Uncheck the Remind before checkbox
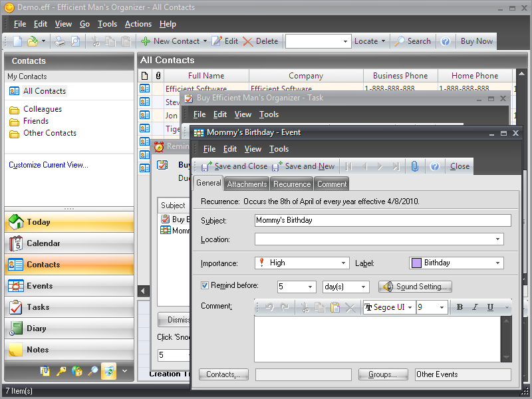532x399 pixels. click(x=205, y=286)
